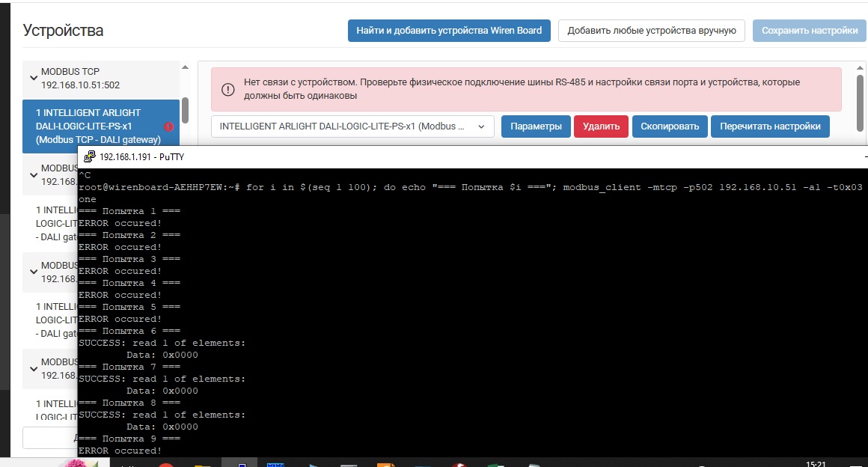Click the 'Скопировать' button
Screen dimensions: 868x467
[670, 126]
